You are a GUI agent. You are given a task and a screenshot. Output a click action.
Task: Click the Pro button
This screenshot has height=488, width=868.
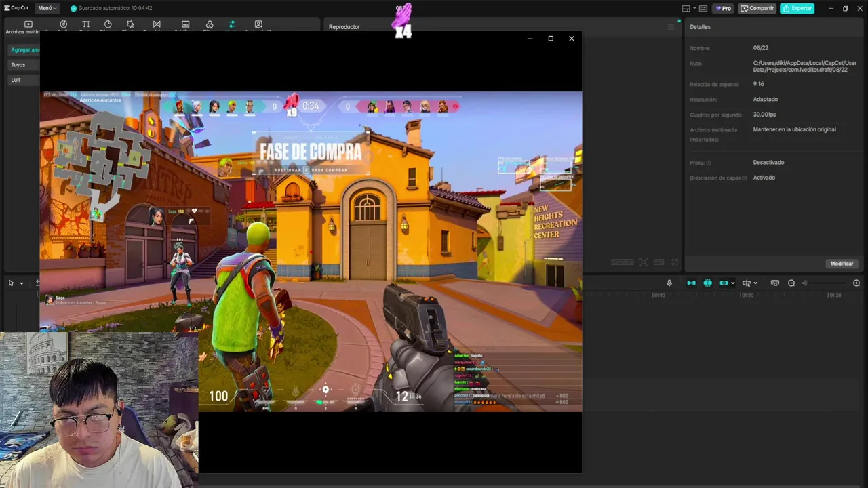[724, 8]
